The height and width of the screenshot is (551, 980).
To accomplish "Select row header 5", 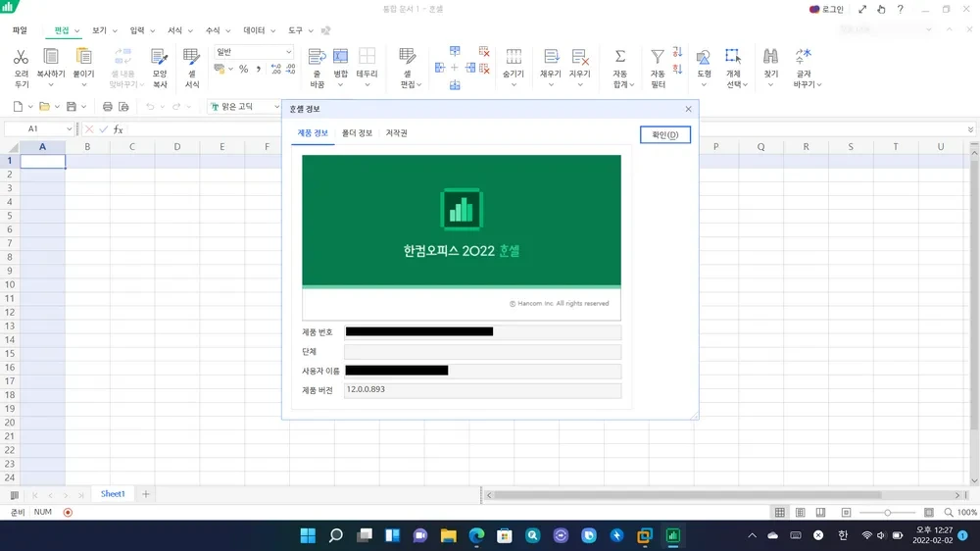I will pos(10,216).
